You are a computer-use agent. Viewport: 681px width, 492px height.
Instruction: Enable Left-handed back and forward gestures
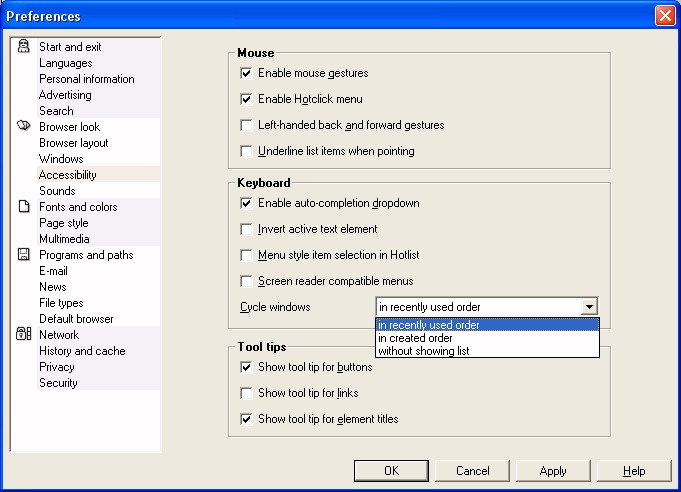pos(246,125)
